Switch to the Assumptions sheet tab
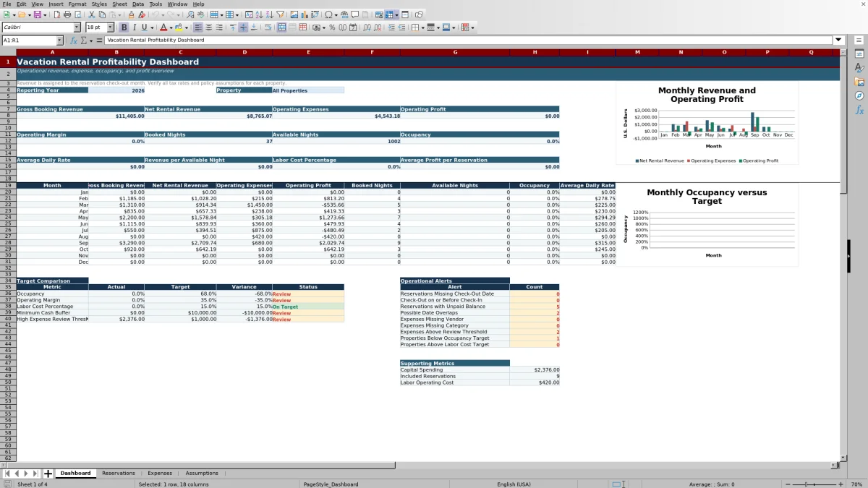868x488 pixels. (x=202, y=474)
